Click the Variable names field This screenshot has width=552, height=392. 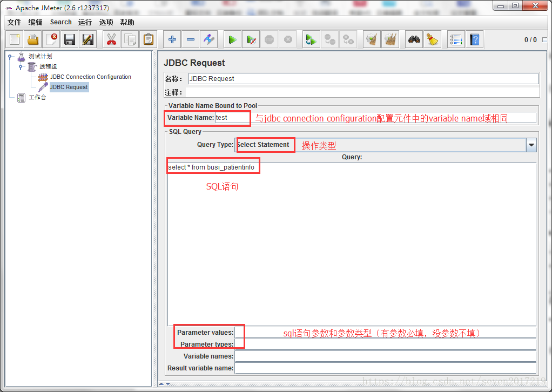pos(385,356)
